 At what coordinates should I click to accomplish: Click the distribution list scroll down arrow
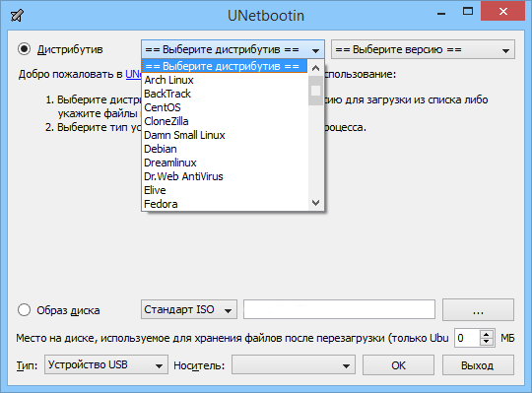tap(315, 203)
